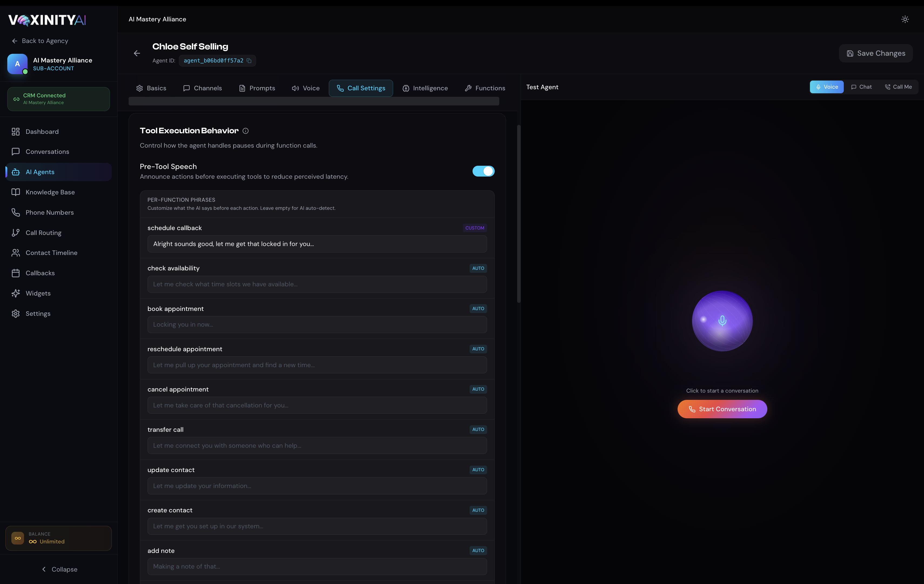924x584 pixels.
Task: Click the Dashboard grid icon
Action: (x=15, y=132)
